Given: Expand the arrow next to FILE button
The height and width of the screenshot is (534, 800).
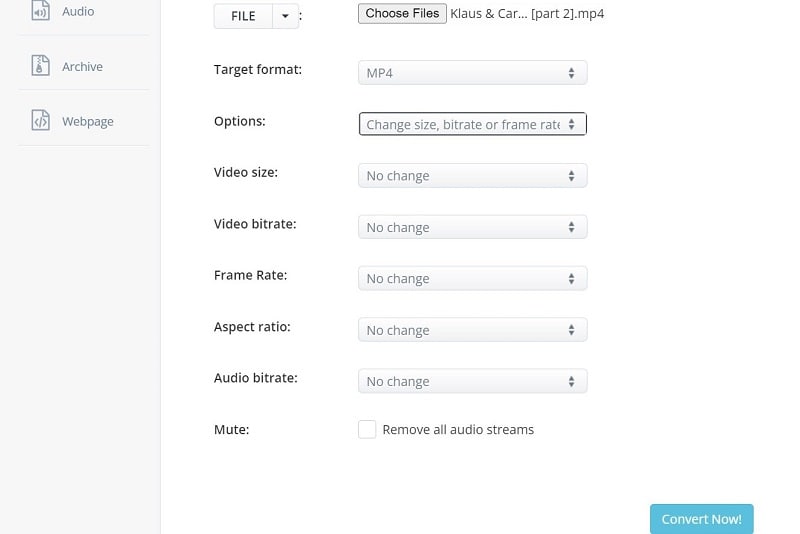Looking at the screenshot, I should tap(285, 16).
